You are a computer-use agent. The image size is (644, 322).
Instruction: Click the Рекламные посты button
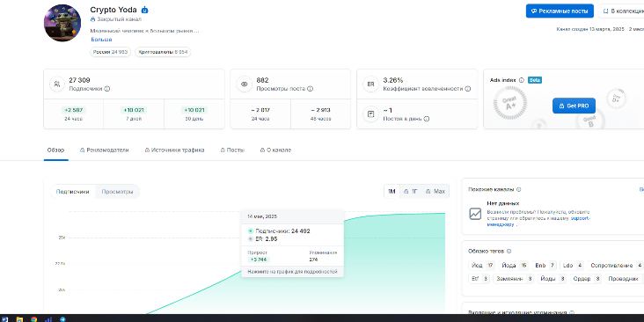560,11
